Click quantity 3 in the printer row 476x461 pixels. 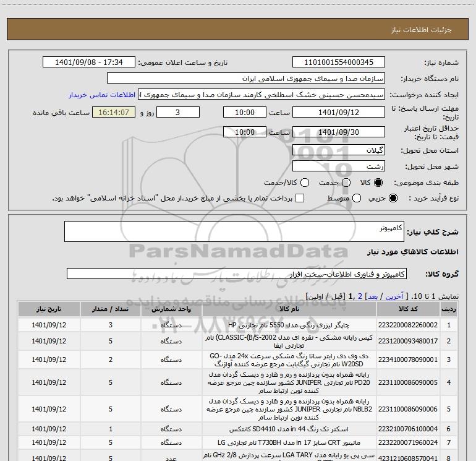(x=111, y=325)
